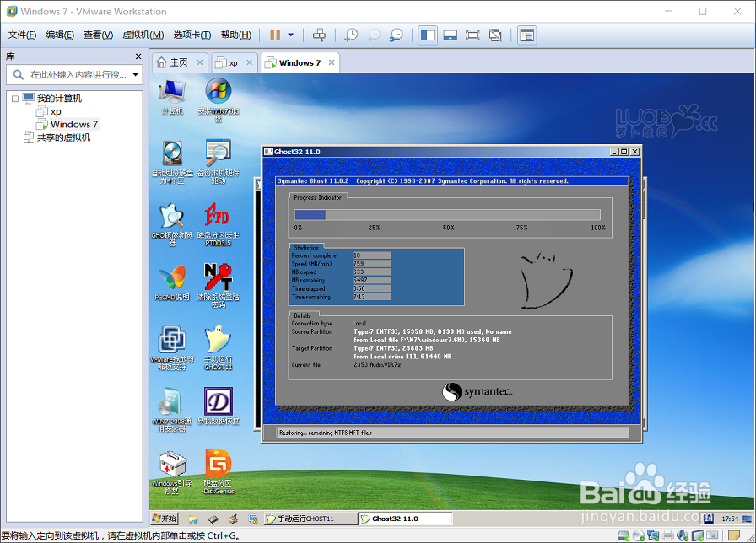Switch to the xp tab
This screenshot has width=756, height=543.
(x=234, y=62)
